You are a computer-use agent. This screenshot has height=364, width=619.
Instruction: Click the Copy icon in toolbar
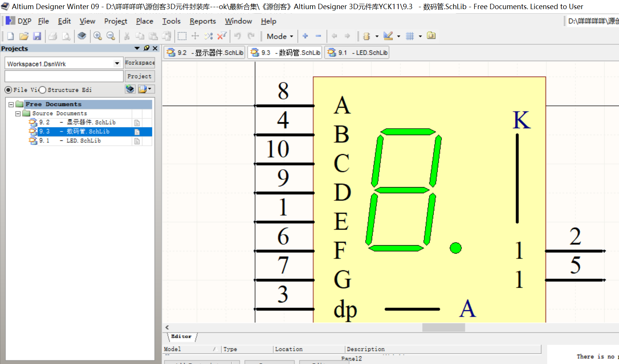pyautogui.click(x=140, y=36)
